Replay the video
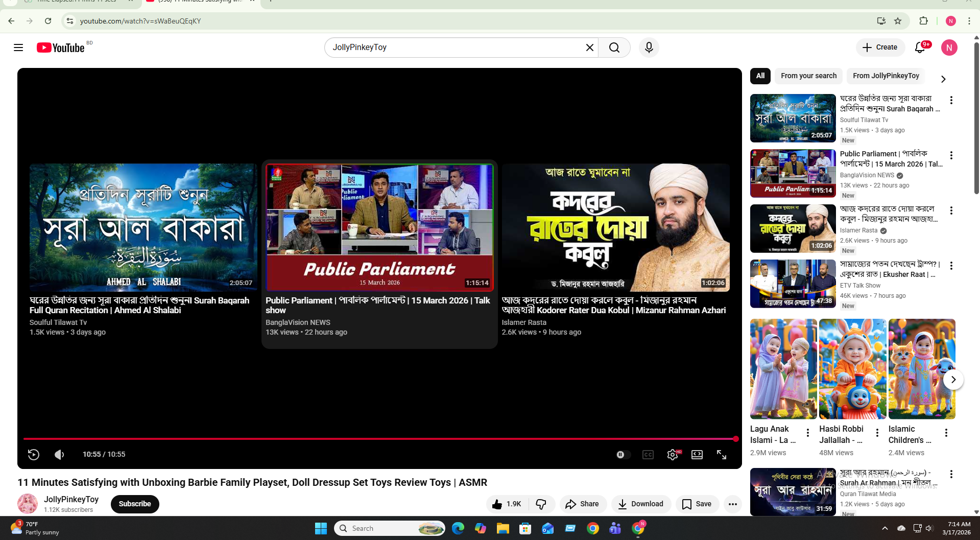980x540 pixels. pos(33,455)
